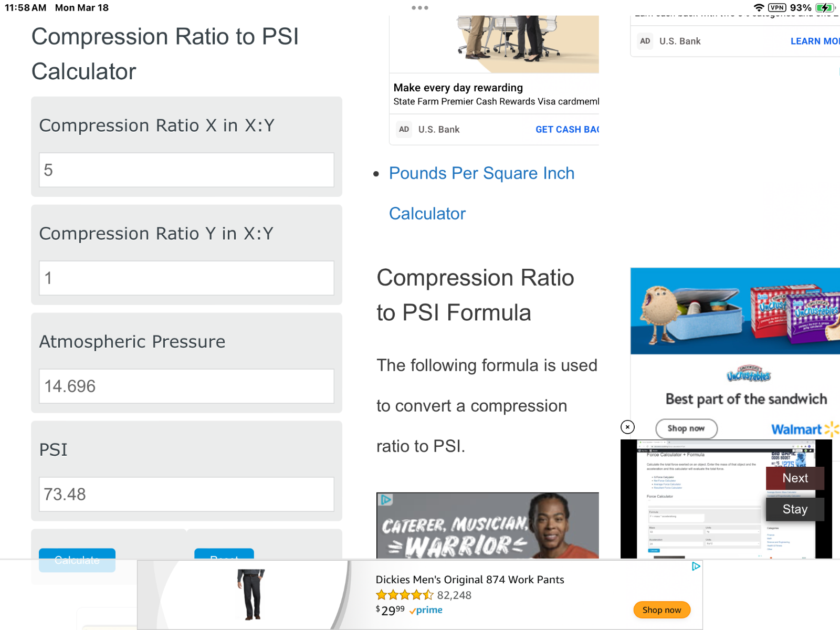
Task: Click LEARN MORE in U.S. Bank ad
Action: pyautogui.click(x=814, y=41)
